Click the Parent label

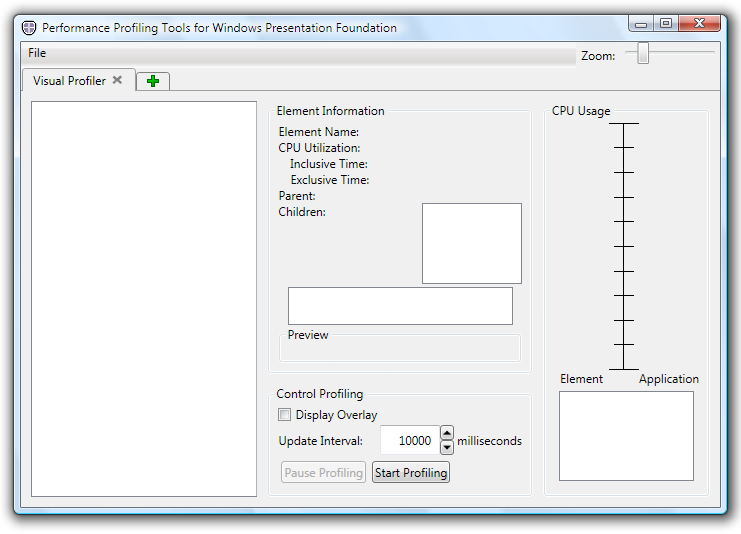coord(297,196)
